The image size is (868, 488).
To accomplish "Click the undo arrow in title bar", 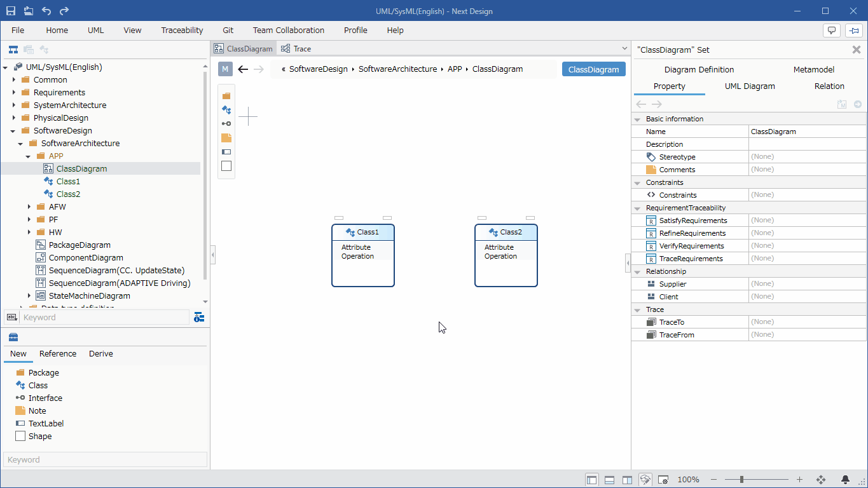I will tap(46, 11).
